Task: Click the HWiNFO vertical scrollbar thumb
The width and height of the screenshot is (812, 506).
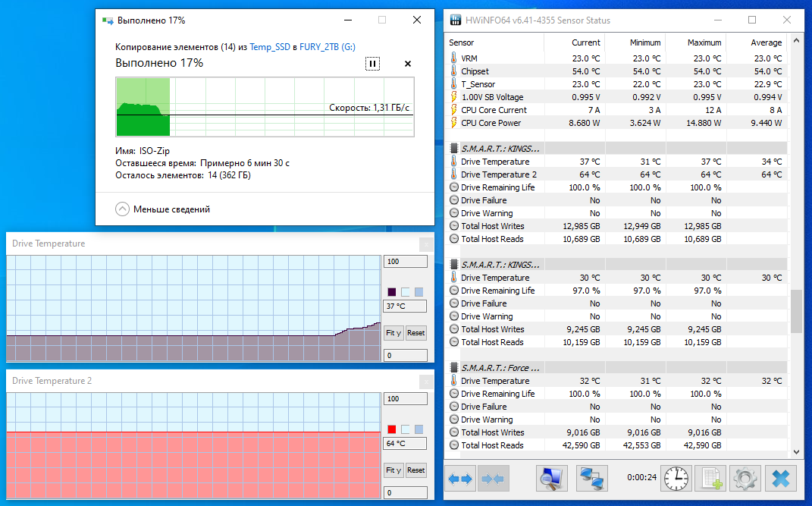Action: pos(796,311)
